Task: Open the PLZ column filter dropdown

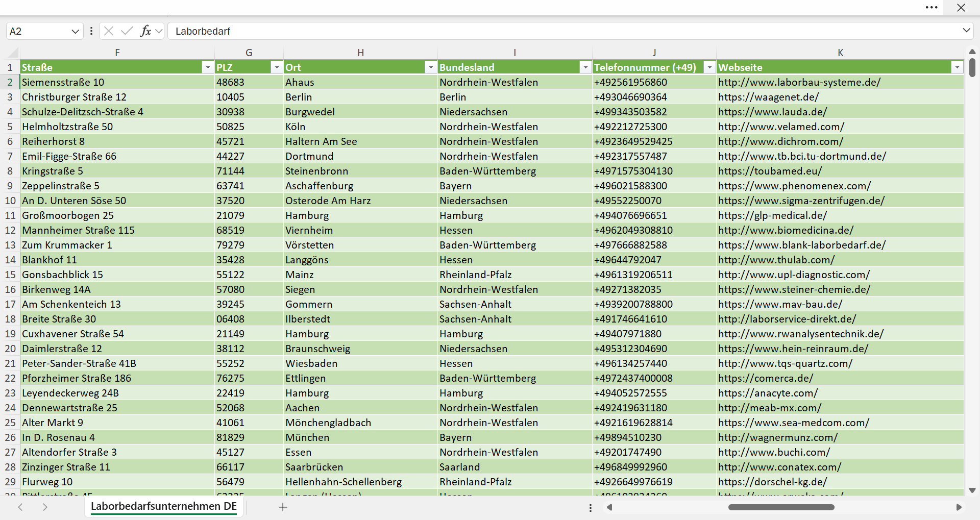Action: click(276, 67)
